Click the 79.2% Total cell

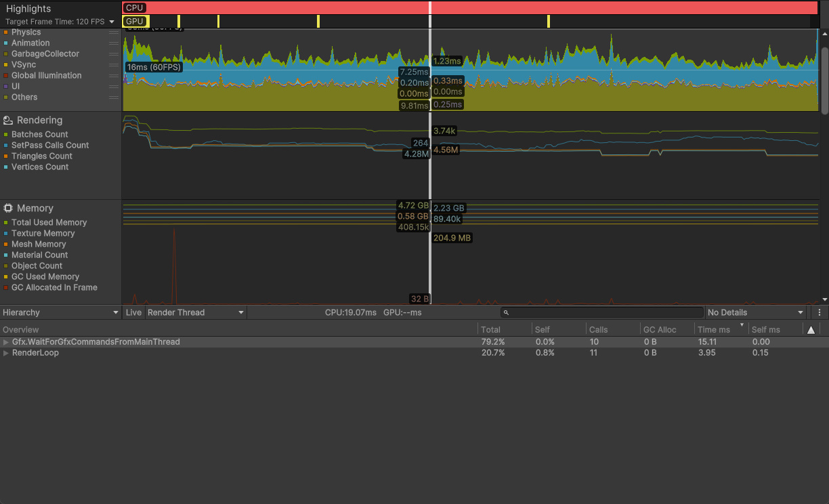tap(493, 342)
